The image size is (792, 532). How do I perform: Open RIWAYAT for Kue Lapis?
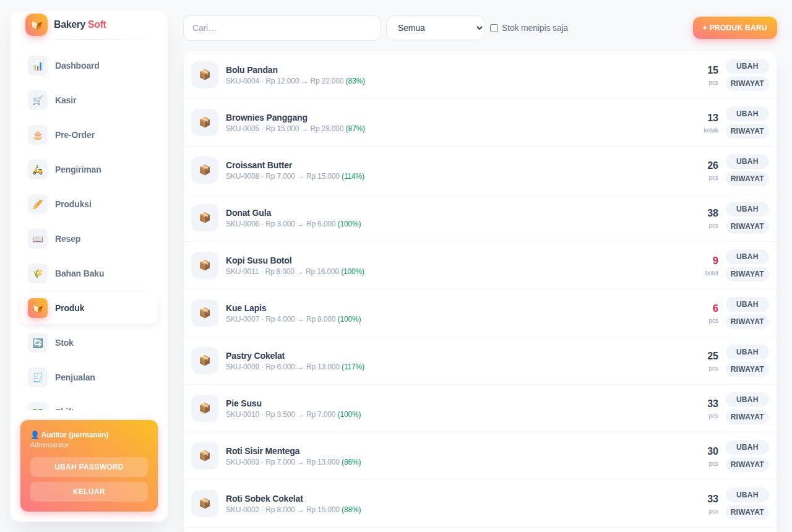pyautogui.click(x=747, y=322)
